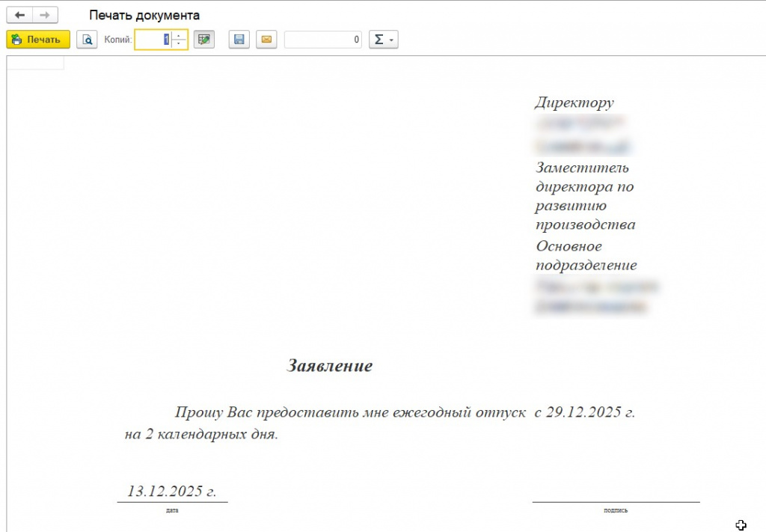Go back with the left arrow button
The width and height of the screenshot is (766, 532).
point(19,15)
